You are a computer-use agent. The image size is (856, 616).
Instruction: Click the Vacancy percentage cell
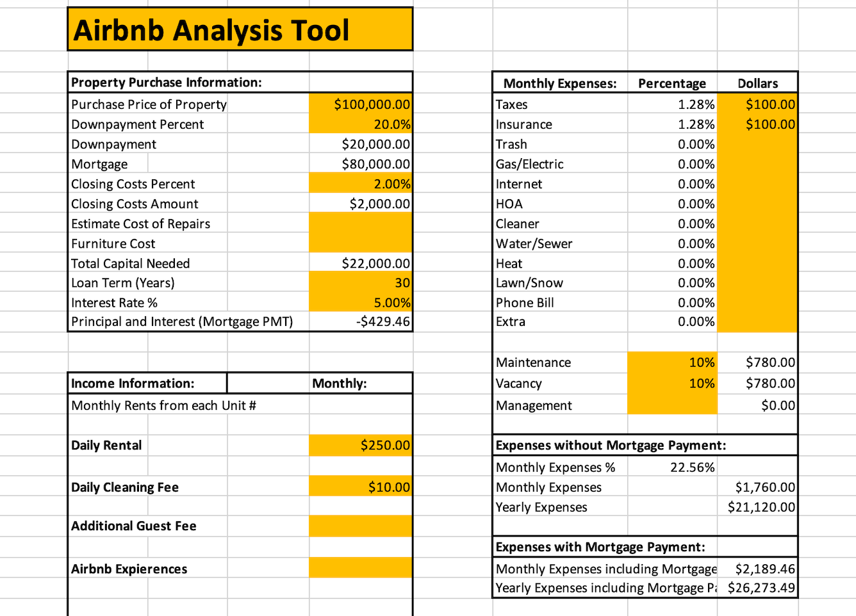coord(672,383)
